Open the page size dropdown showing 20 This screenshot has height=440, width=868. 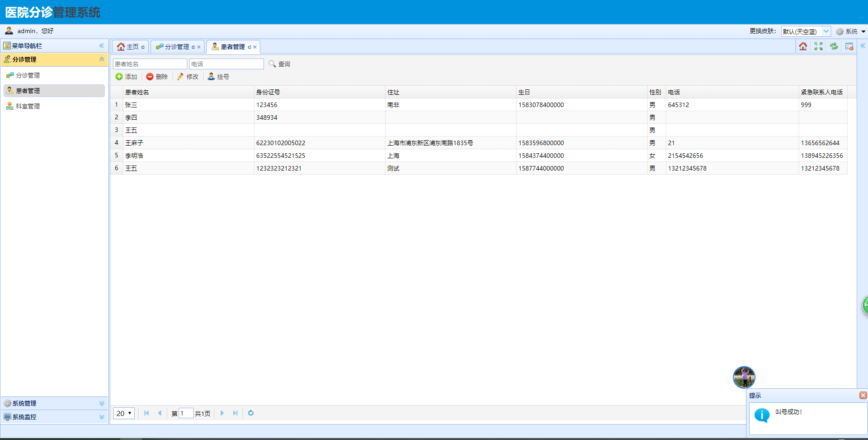click(x=124, y=413)
